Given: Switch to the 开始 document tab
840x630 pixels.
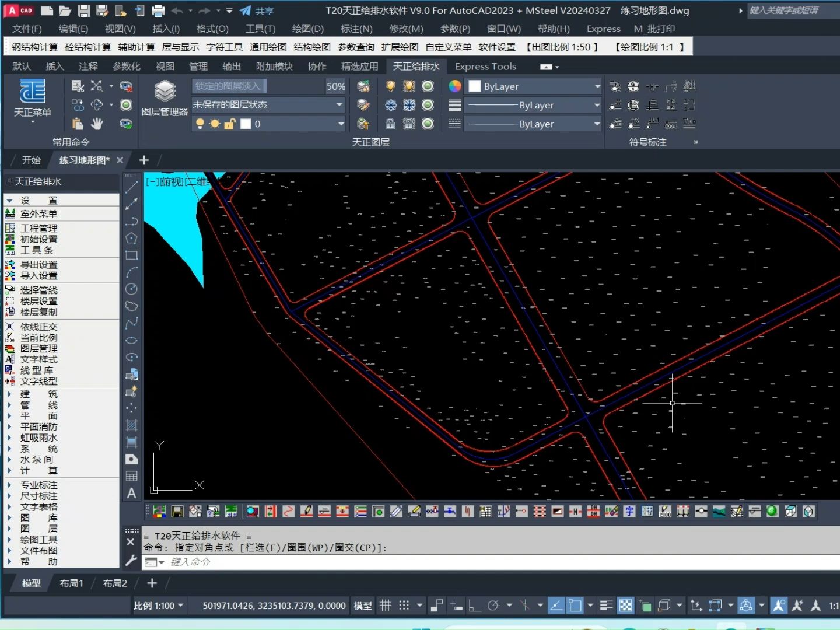Looking at the screenshot, I should pos(31,160).
